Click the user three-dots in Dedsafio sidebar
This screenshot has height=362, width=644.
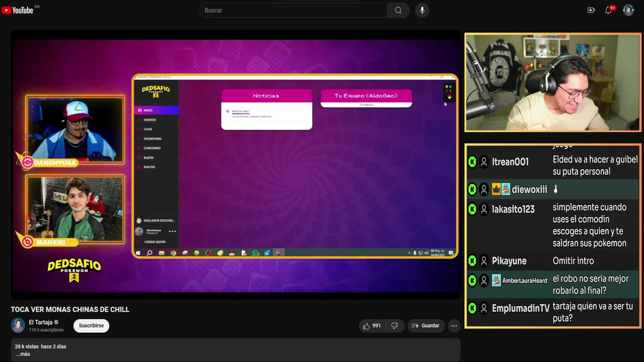(172, 231)
